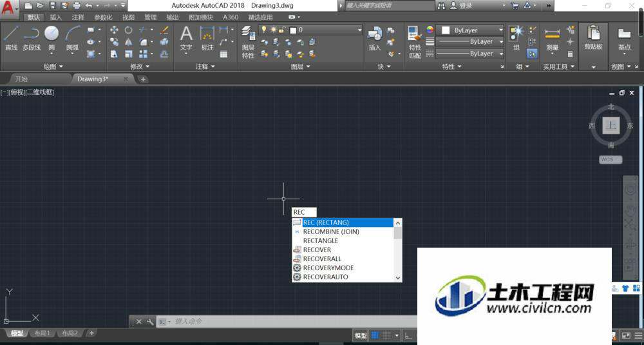Screen dimensions: 644x345
Task: Click the Table icon in 注释 panel
Action: [223, 54]
